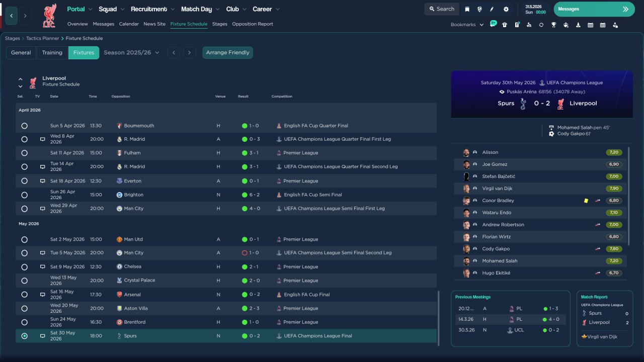Click Liverpool crest in match summary header
The width and height of the screenshot is (644, 362).
(x=560, y=104)
